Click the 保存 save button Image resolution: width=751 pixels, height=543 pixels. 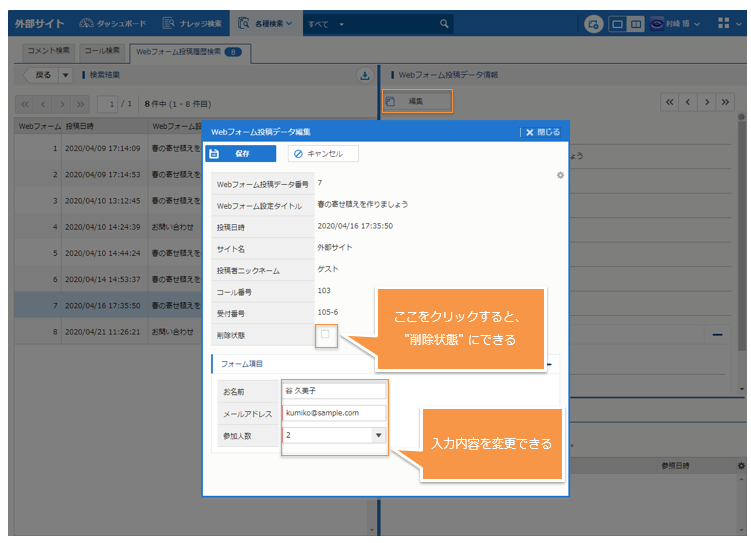tap(241, 154)
